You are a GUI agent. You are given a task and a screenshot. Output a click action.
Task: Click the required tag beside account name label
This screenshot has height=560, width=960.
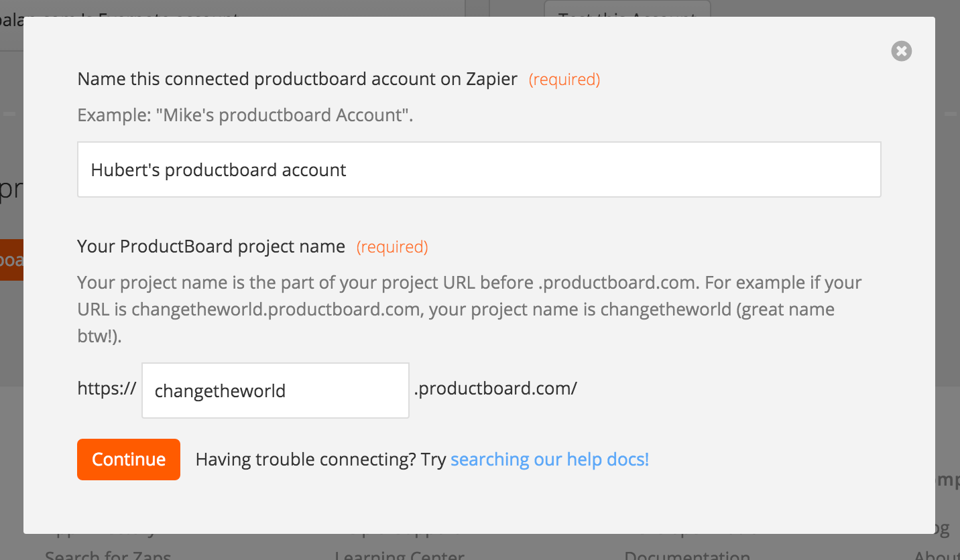(564, 80)
